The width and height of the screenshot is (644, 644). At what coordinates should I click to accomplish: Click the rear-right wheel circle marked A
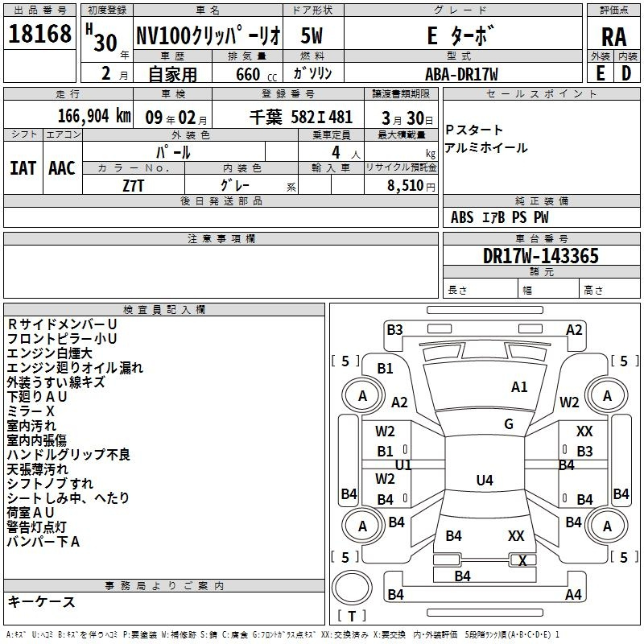point(607,526)
